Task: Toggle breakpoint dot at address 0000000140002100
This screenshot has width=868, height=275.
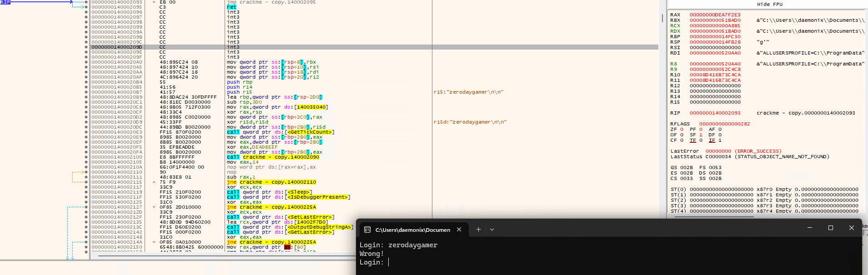Action: click(x=86, y=157)
